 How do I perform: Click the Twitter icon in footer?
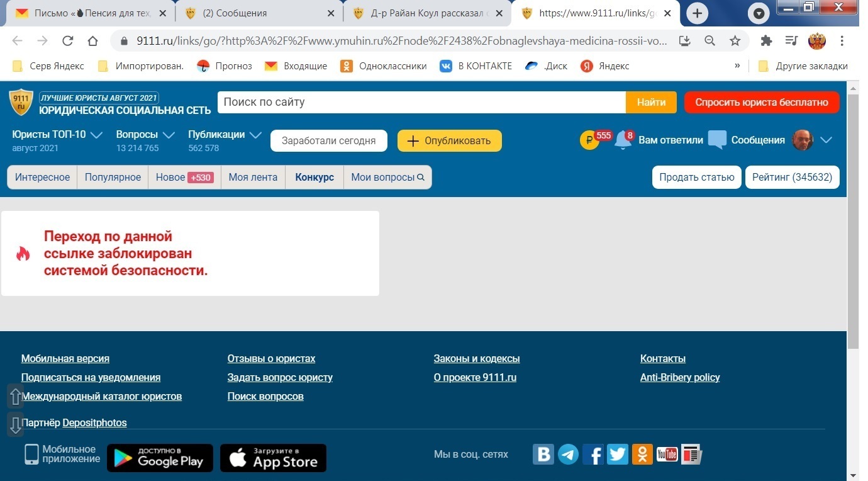(617, 454)
